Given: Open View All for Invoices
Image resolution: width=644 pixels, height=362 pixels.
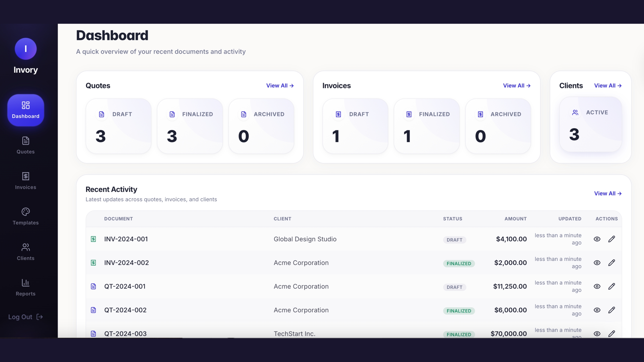Looking at the screenshot, I should (x=517, y=86).
